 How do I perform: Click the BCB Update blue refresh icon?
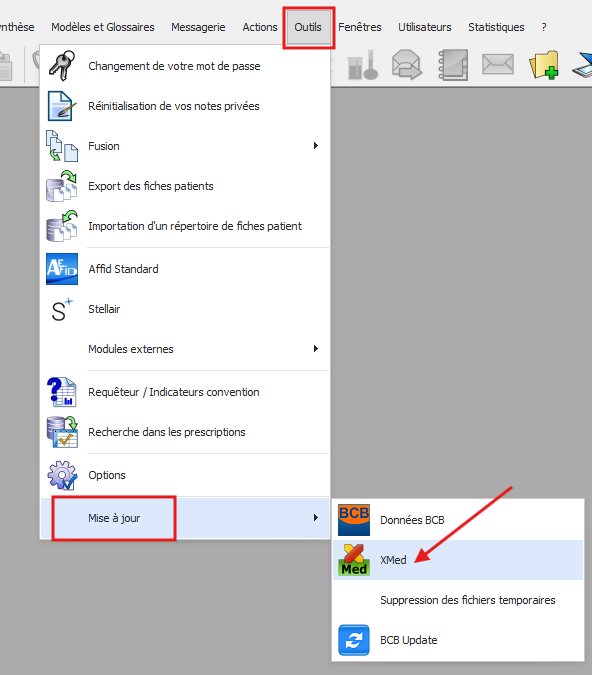(353, 640)
